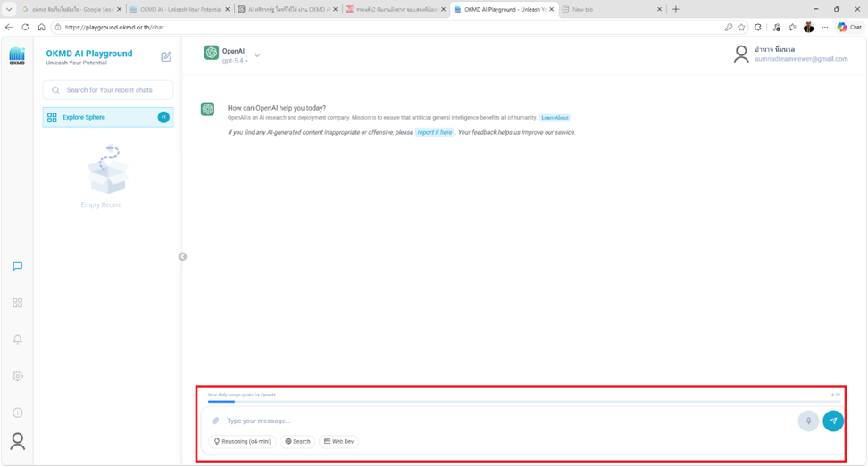Viewport: 868px width, 467px height.
Task: Click the How can OpenAI help you today text
Action: click(x=277, y=108)
